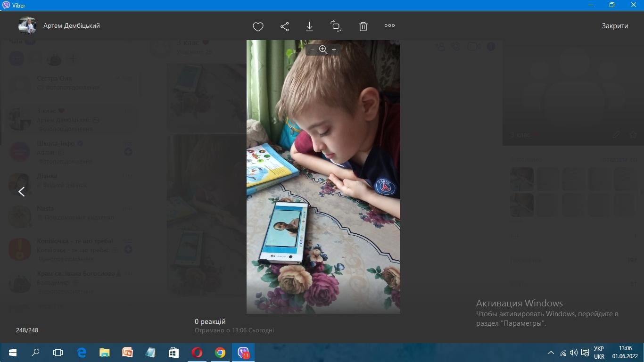
Task: Open Task View on the taskbar
Action: click(x=58, y=353)
